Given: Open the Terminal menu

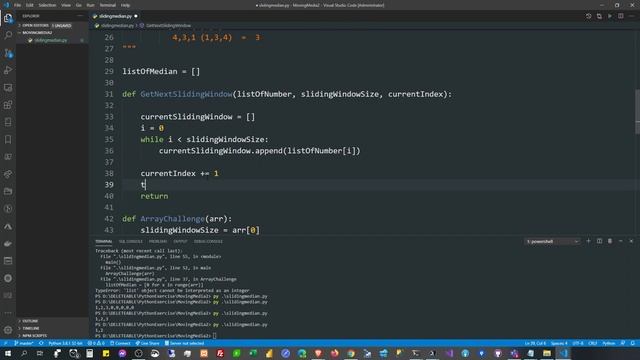Looking at the screenshot, I should pos(108,5).
